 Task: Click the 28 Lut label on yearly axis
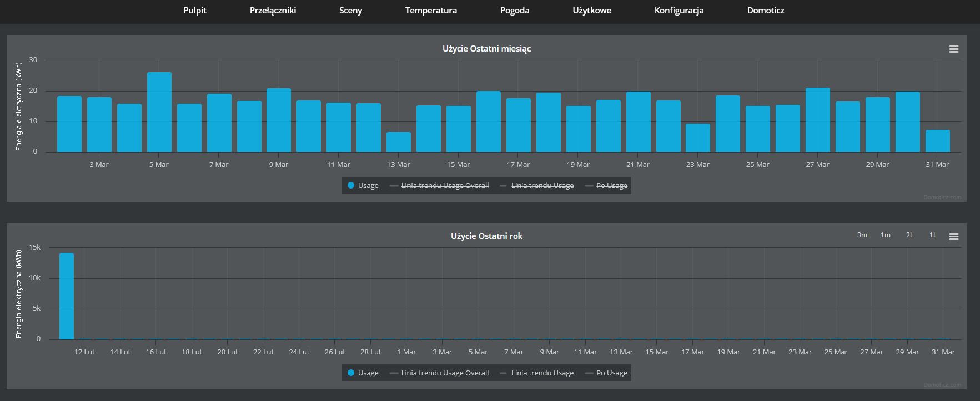[370, 352]
